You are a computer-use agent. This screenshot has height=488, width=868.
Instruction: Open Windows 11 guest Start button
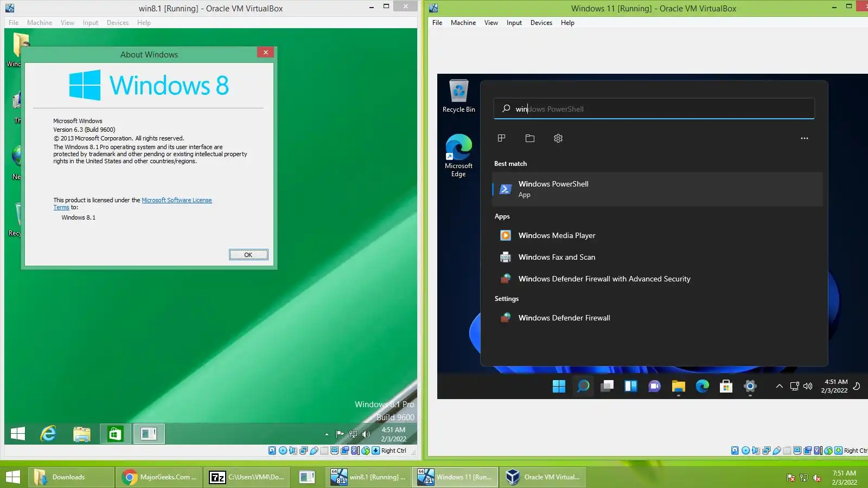[559, 386]
